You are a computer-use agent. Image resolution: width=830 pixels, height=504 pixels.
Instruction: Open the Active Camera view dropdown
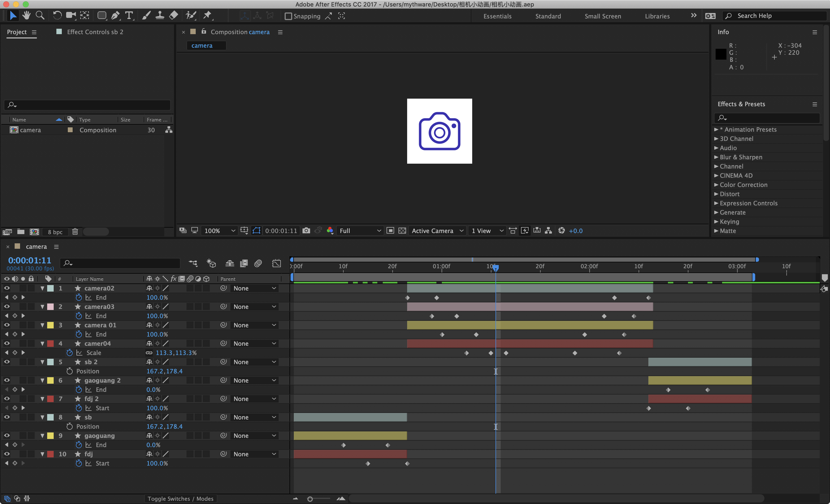tap(437, 231)
